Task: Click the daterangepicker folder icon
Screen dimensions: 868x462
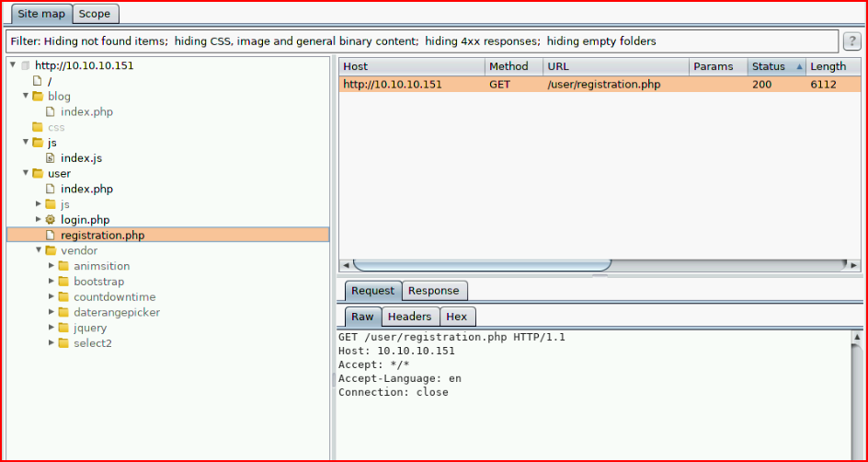Action: click(x=63, y=312)
